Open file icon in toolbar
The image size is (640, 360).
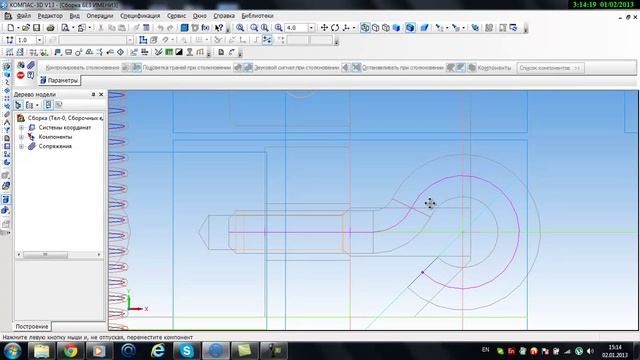26,28
